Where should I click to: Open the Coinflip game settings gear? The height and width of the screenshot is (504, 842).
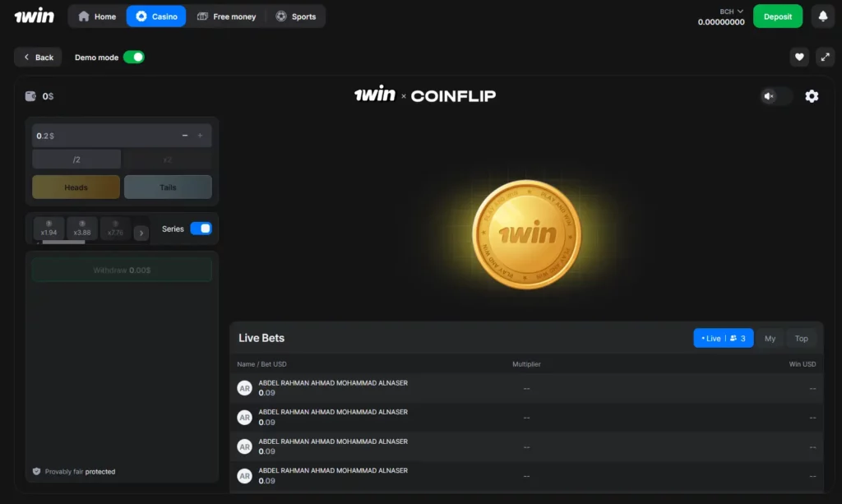click(x=812, y=96)
